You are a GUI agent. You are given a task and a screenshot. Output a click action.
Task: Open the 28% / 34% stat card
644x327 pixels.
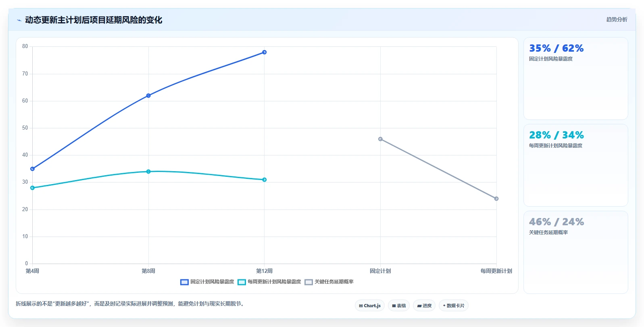576,166
